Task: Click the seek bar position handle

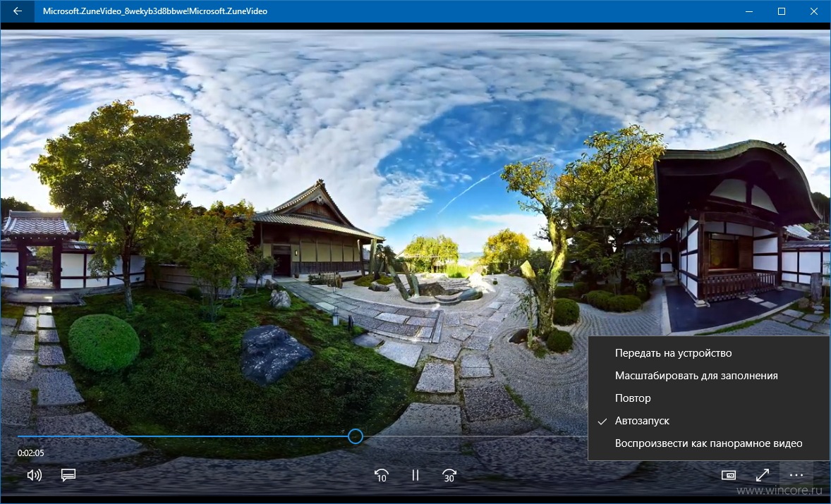Action: tap(356, 436)
